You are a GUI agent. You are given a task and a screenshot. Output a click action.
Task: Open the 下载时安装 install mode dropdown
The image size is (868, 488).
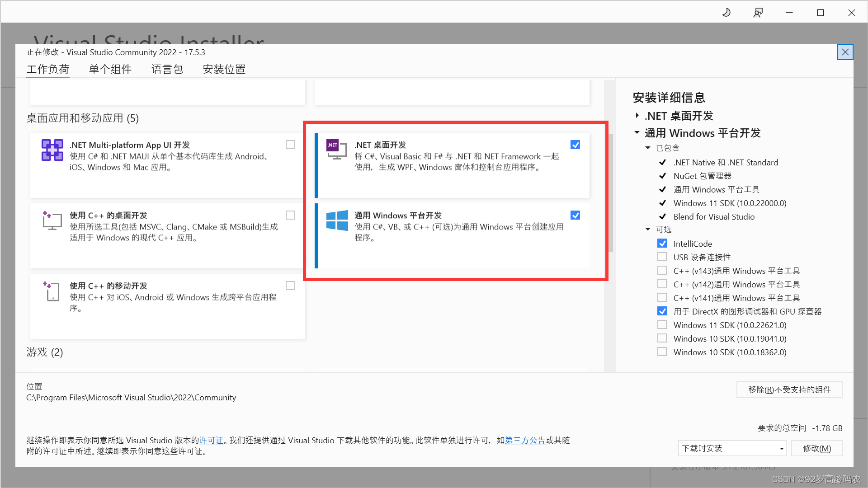pos(732,448)
